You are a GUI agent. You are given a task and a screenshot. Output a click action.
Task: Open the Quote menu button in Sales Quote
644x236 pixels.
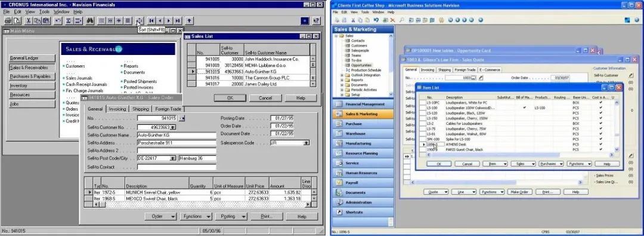(436, 192)
